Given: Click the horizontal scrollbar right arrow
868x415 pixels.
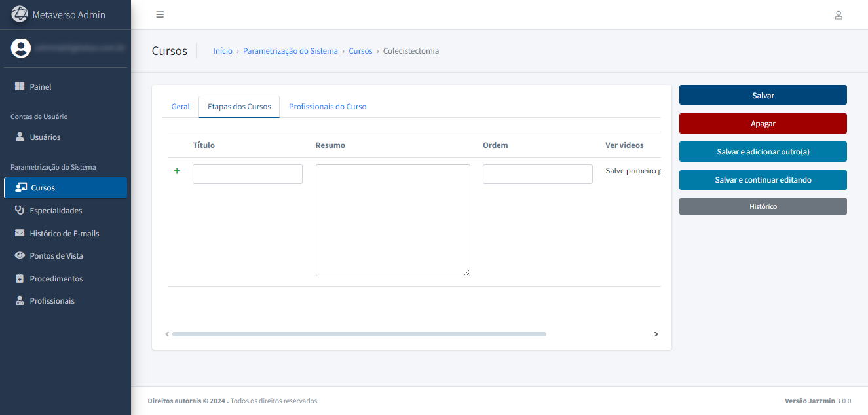Looking at the screenshot, I should point(656,334).
